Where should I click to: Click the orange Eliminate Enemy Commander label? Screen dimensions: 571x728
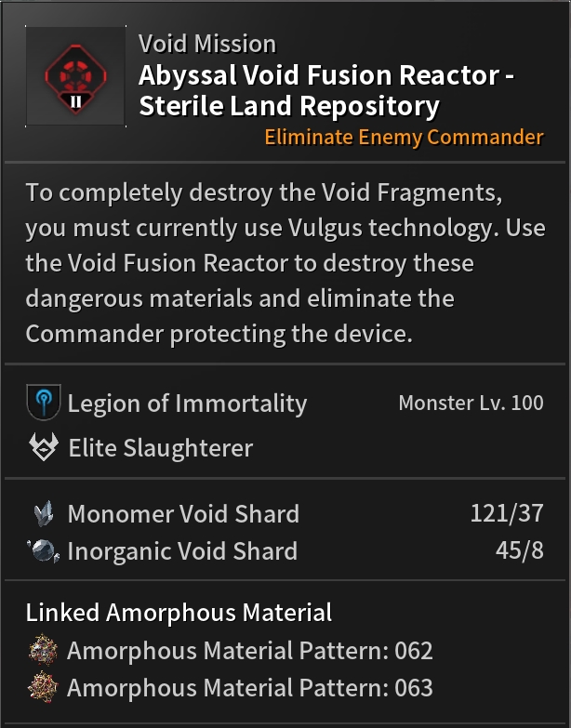[x=404, y=138]
